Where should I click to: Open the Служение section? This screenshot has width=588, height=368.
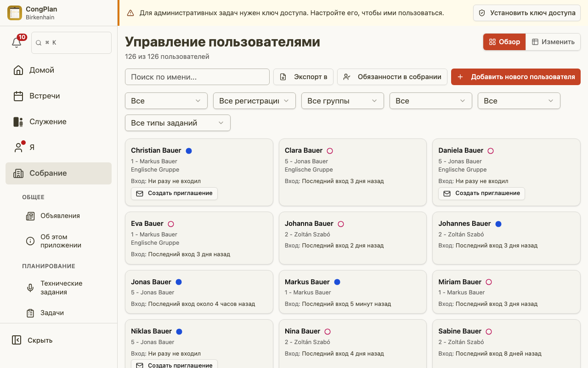click(x=58, y=121)
